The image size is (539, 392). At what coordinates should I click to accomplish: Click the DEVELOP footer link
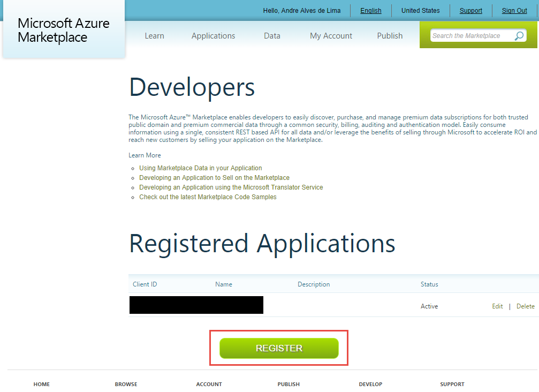tap(370, 384)
